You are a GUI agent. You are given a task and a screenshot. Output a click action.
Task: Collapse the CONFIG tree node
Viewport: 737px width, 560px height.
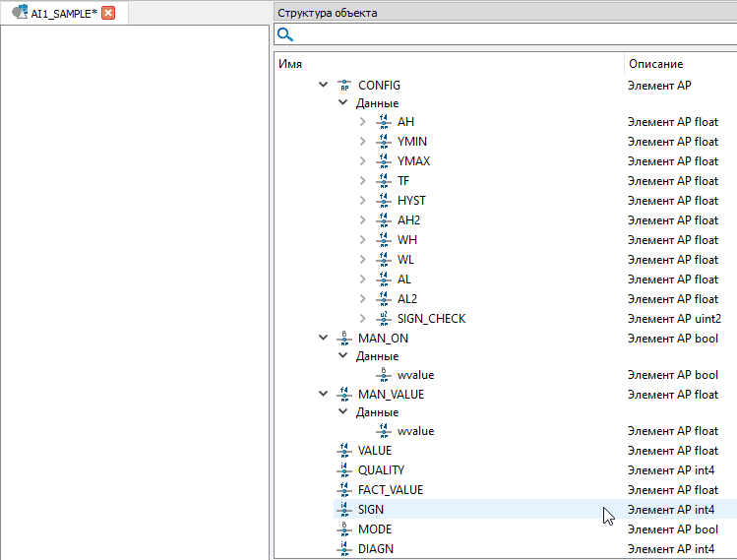click(x=324, y=86)
